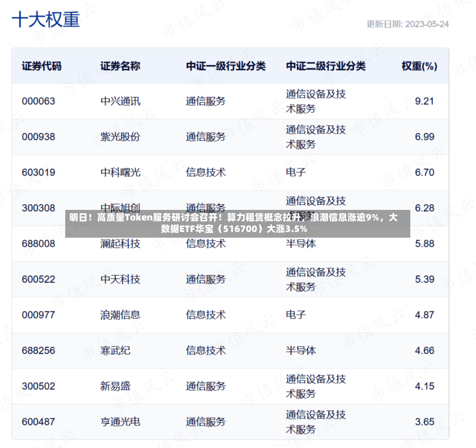Click weight value 4.66

[424, 351]
